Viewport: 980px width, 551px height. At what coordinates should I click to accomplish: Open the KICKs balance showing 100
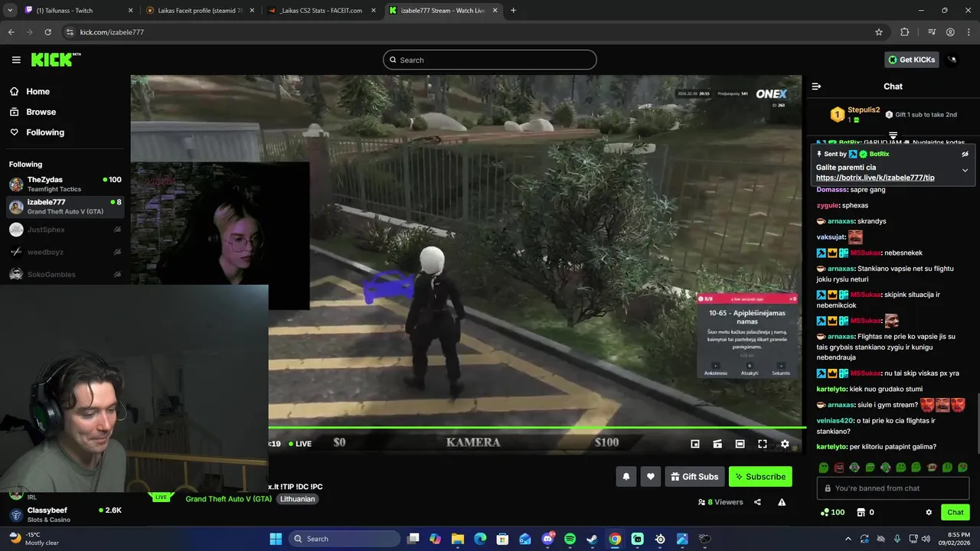point(833,512)
